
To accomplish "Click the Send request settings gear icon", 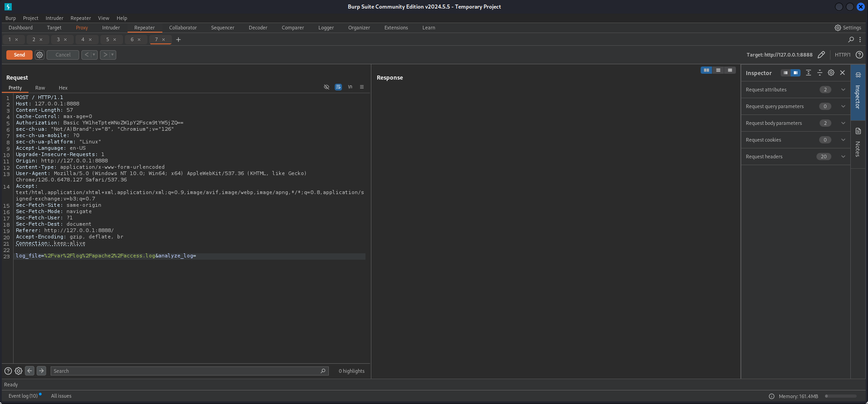I will pyautogui.click(x=39, y=55).
